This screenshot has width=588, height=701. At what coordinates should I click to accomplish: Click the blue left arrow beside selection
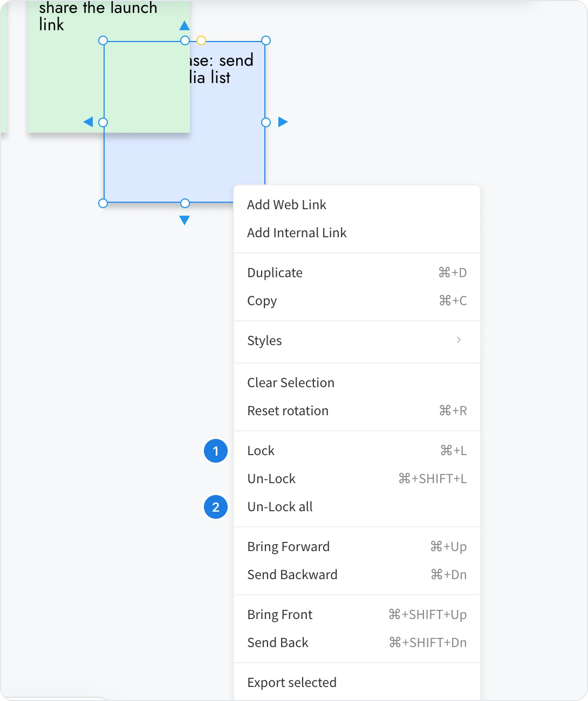tap(88, 122)
